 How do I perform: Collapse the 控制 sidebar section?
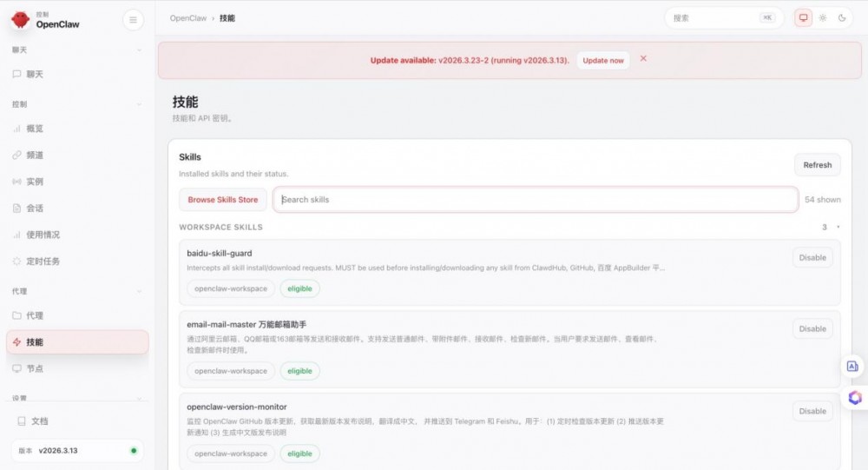click(139, 104)
